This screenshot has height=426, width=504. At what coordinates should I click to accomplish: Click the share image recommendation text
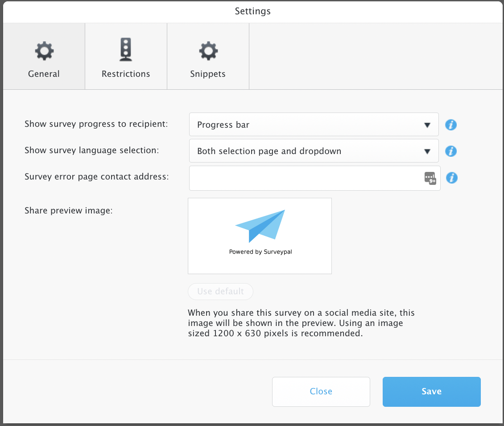click(x=301, y=323)
